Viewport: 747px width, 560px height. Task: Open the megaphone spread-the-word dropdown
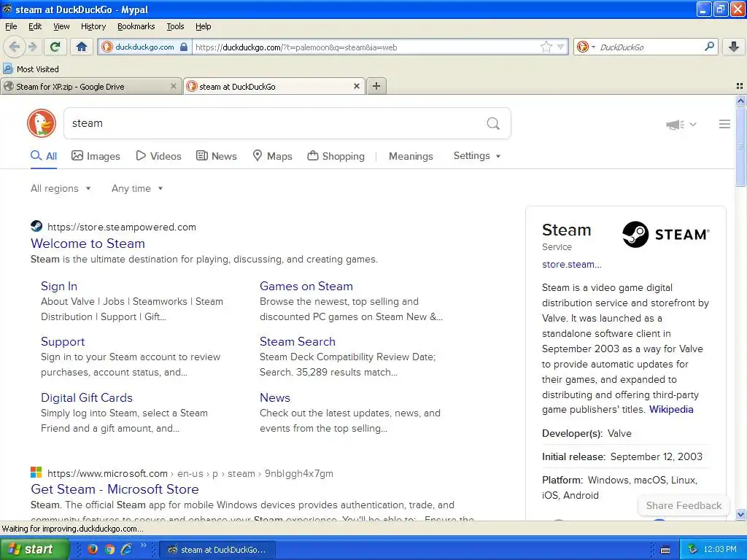tap(681, 124)
